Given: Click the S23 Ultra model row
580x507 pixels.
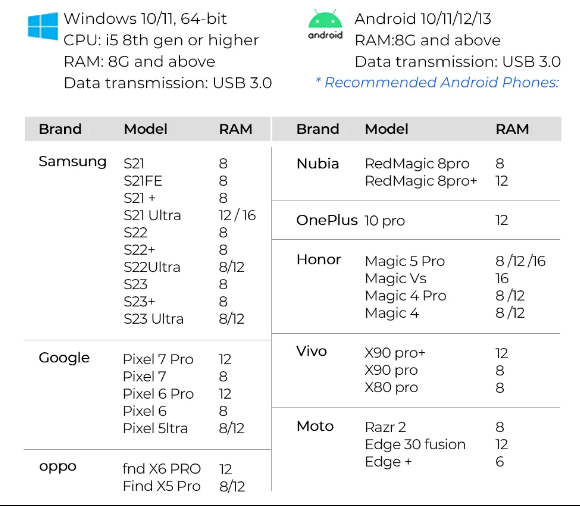Looking at the screenshot, I should point(184,319).
